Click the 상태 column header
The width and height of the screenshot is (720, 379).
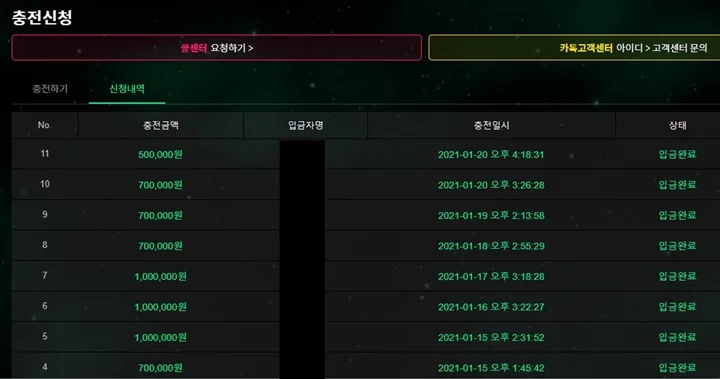pyautogui.click(x=677, y=125)
